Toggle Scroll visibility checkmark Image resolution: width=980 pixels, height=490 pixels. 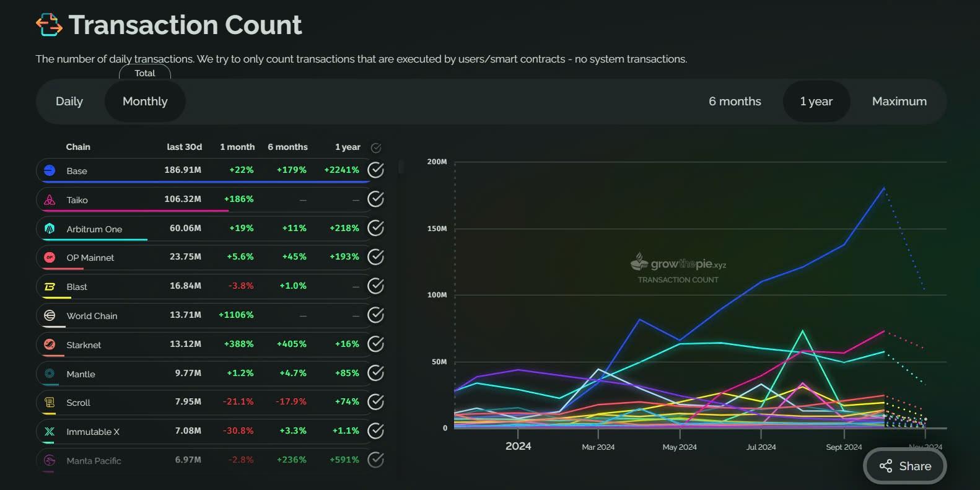(375, 401)
